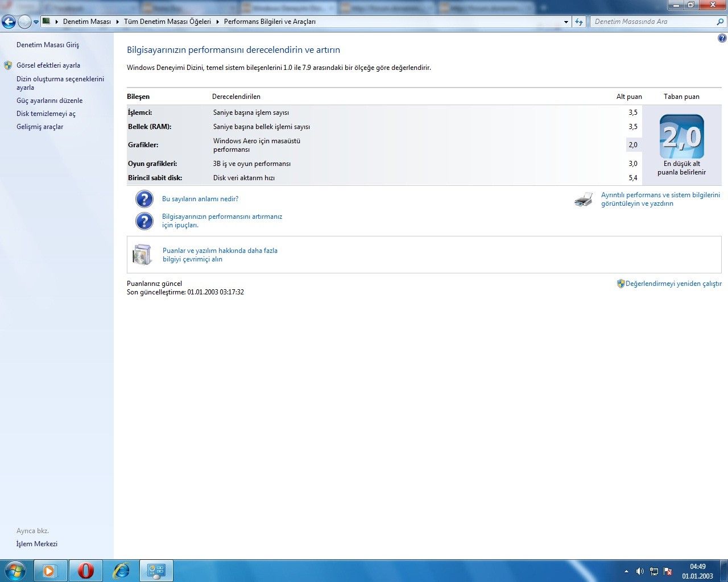
Task: Click the 5,4 subscore for Birincil sabit disk
Action: (633, 178)
